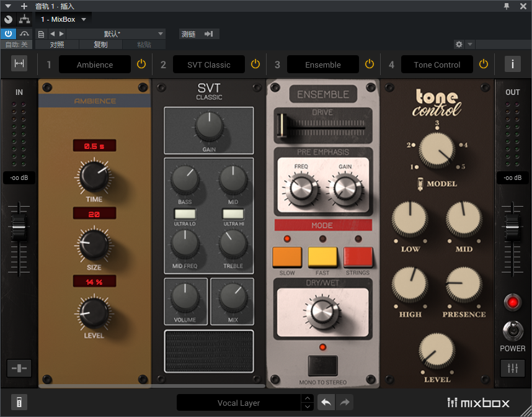Open the Vocal Layer preset field
This screenshot has width=532, height=417.
[239, 403]
